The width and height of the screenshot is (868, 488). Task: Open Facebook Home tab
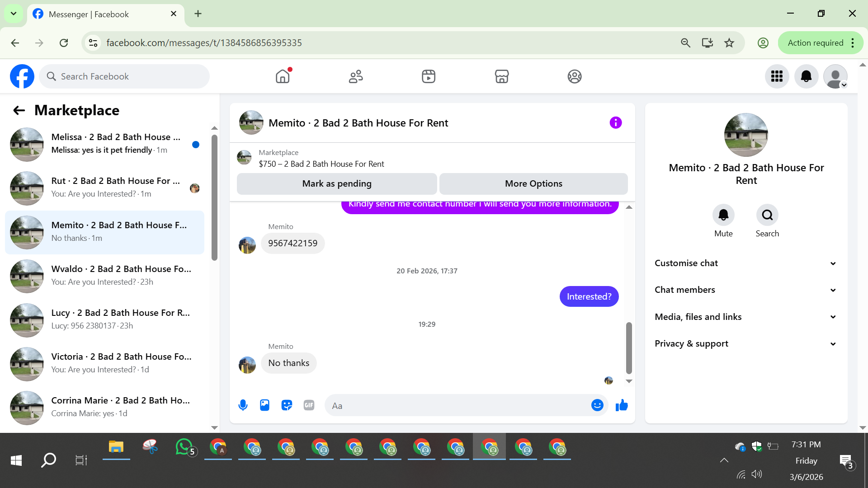[283, 76]
